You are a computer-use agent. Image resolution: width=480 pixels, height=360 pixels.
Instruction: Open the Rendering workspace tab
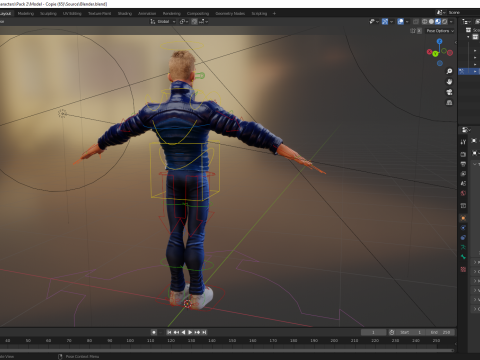[x=172, y=13]
